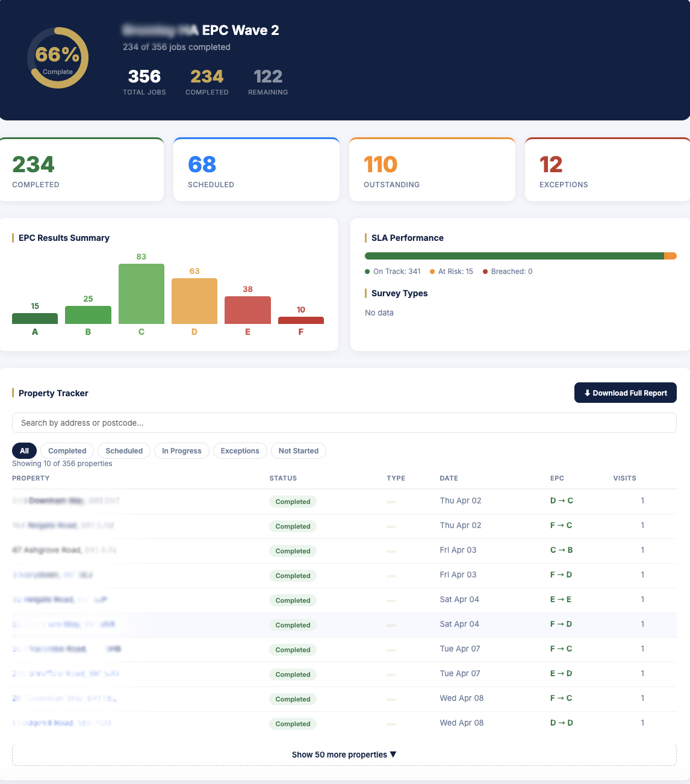The image size is (690, 784).
Task: Click the Breached: 0 legend entry
Action: 508,272
